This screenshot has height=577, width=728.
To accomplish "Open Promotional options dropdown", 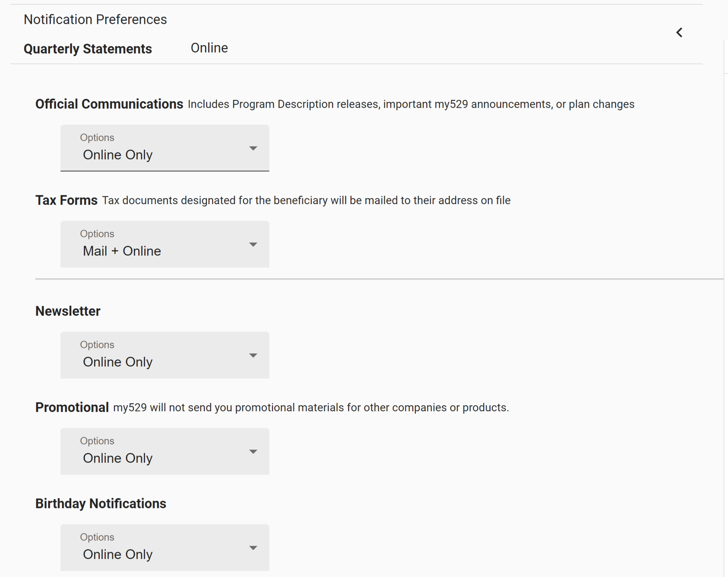I will click(164, 451).
